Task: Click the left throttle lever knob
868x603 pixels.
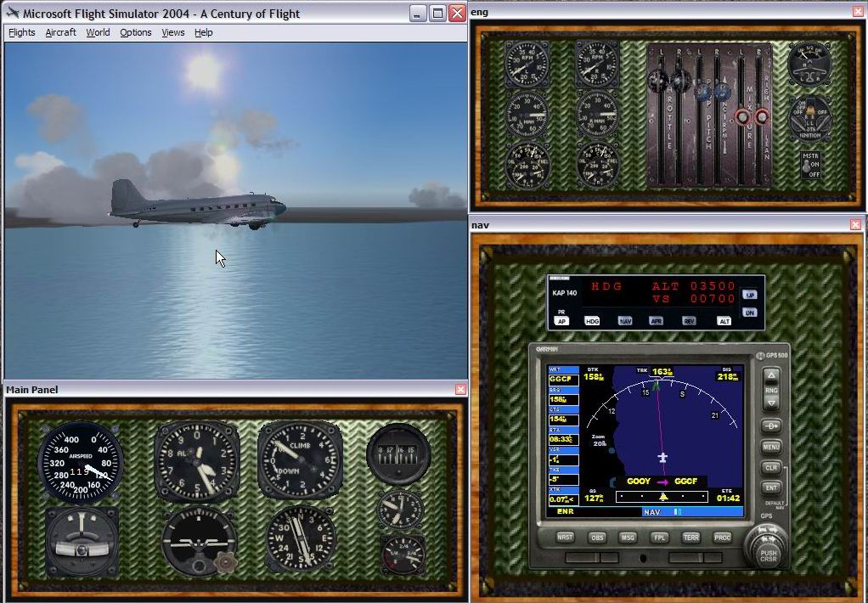Action: [x=658, y=81]
